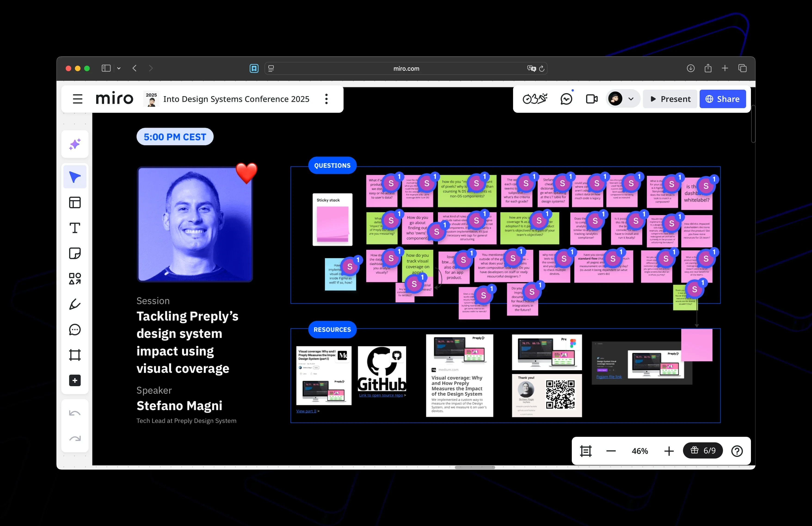Image resolution: width=812 pixels, height=526 pixels.
Task: Select the Text tool
Action: pos(75,227)
